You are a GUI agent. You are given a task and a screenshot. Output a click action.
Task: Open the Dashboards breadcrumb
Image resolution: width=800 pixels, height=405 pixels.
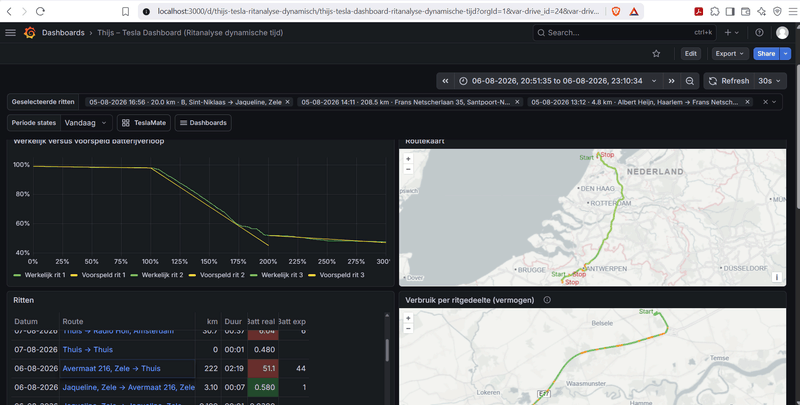(63, 33)
